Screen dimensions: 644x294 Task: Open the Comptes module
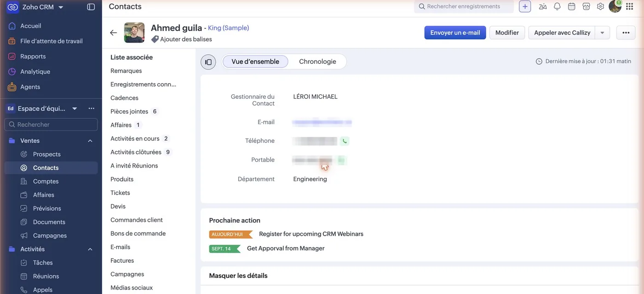click(46, 181)
